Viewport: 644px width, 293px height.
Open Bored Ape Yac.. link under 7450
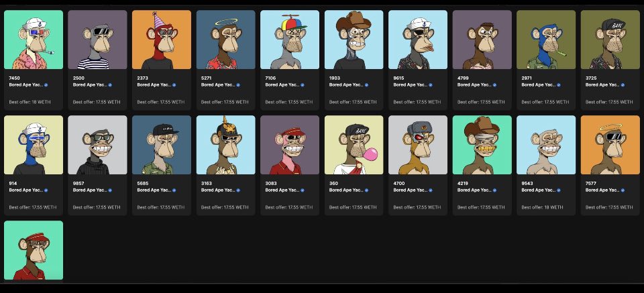[x=26, y=85]
